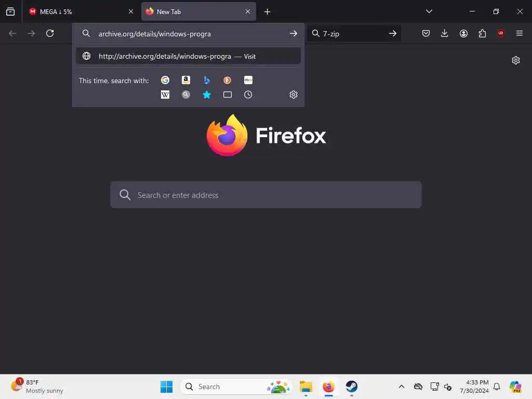Search within Bookmarks star icon
532x399 pixels.
tap(207, 95)
